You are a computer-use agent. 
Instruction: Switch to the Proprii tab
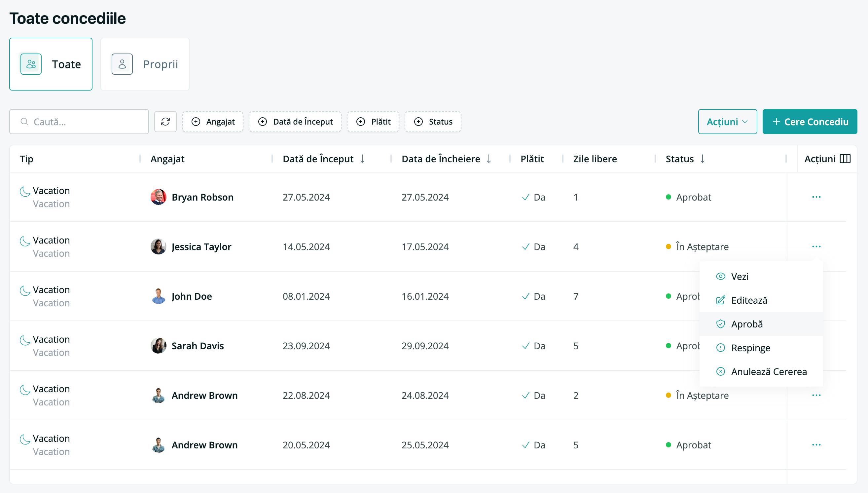click(145, 64)
